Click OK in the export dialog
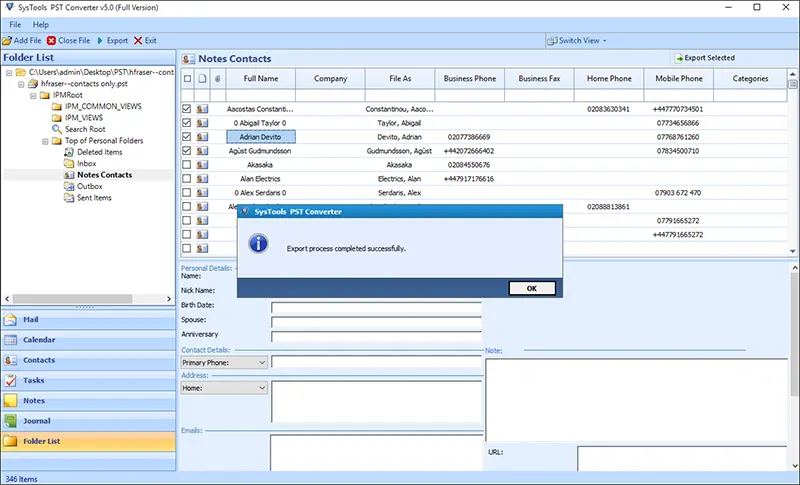Viewport: 800px width, 485px height. pos(532,288)
